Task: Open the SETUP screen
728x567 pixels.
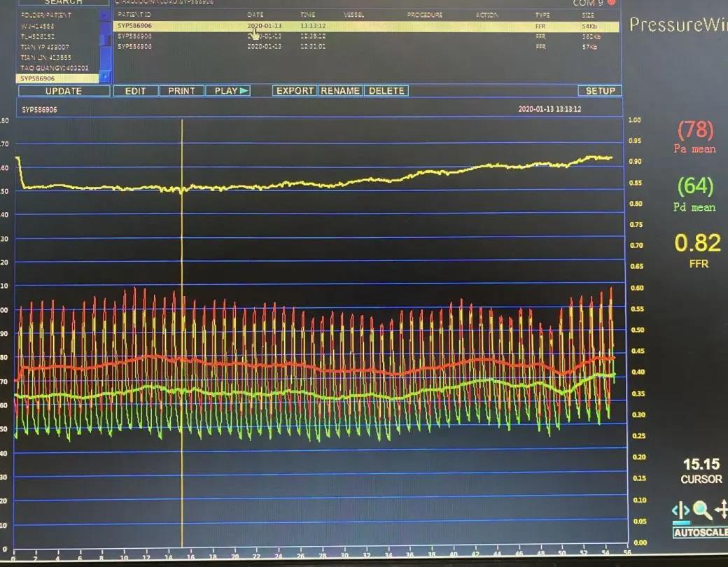Action: [x=600, y=91]
